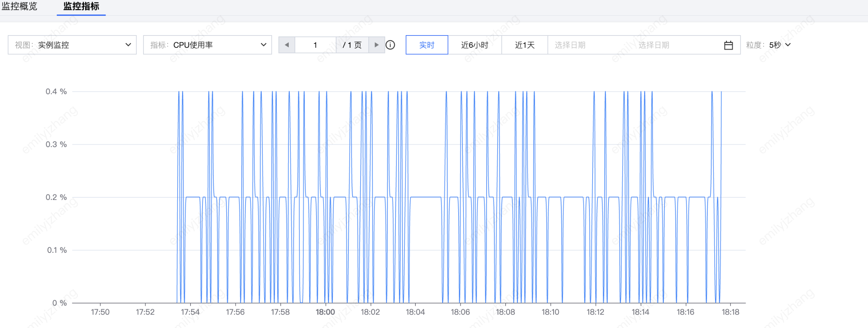
Task: Open the calendar icon in date picker
Action: [728, 45]
